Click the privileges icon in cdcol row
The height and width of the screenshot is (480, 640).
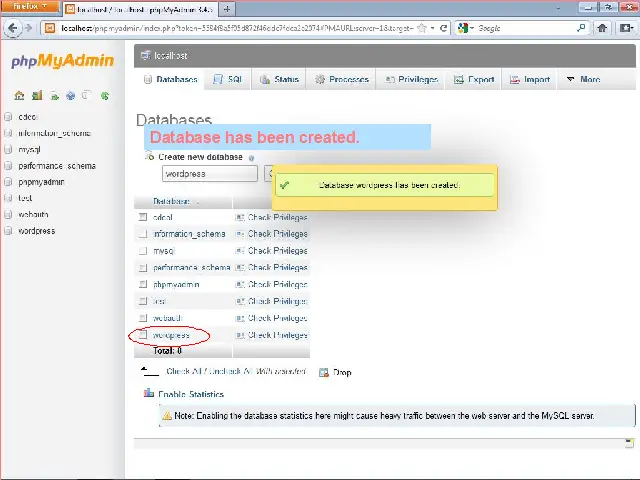[x=240, y=218]
